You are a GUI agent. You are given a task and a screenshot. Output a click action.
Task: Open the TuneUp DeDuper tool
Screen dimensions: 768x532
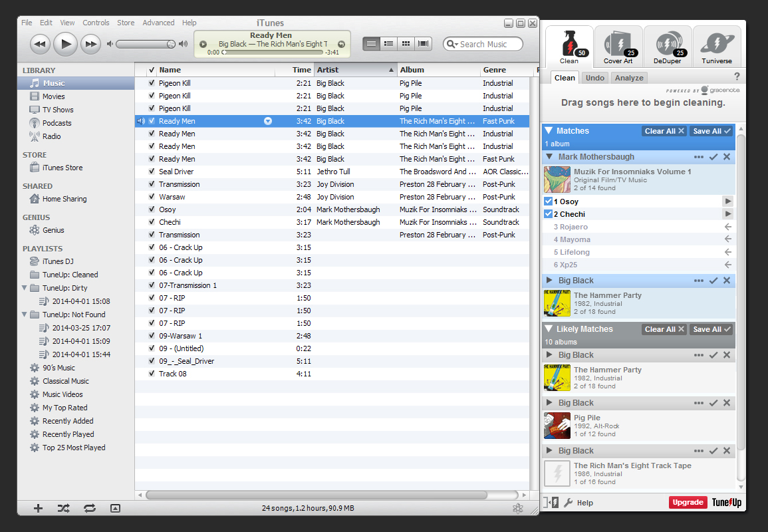pyautogui.click(x=667, y=47)
